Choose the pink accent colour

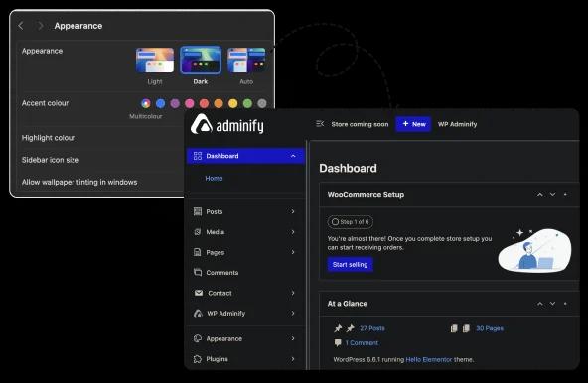[190, 103]
